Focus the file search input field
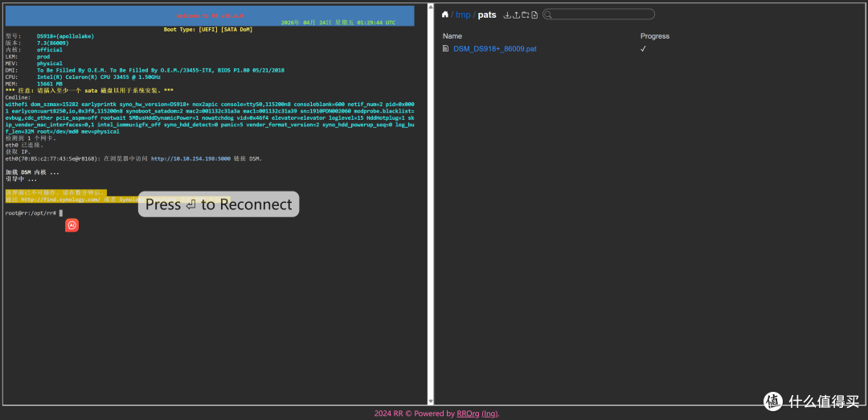Screen dimensions: 868x420 click(x=599, y=14)
